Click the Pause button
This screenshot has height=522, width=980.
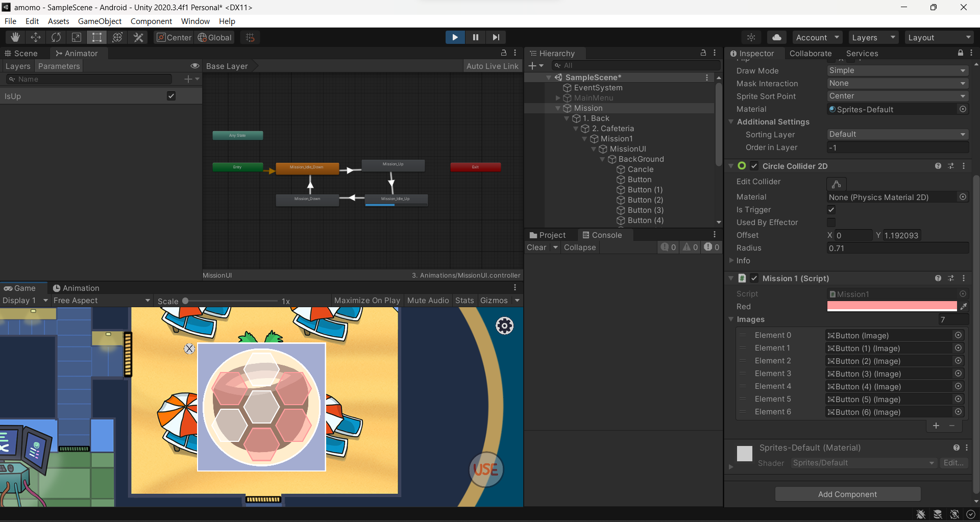[x=476, y=37]
